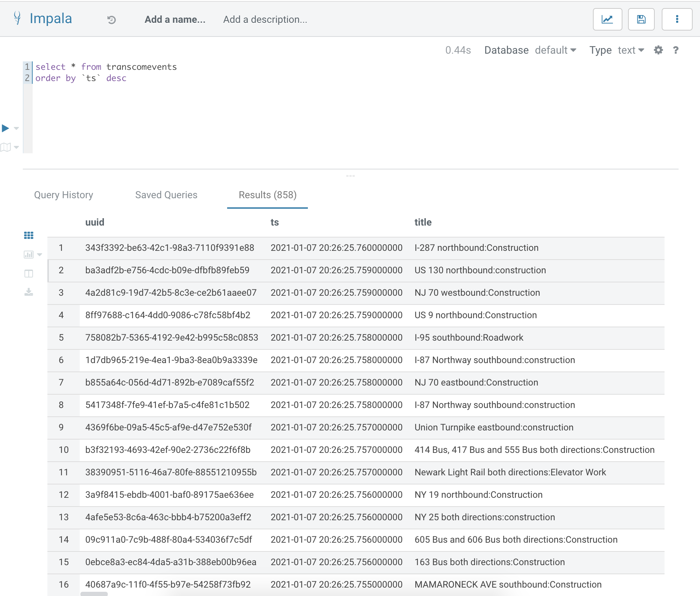Open the three-dot more options menu
700x596 pixels.
677,19
